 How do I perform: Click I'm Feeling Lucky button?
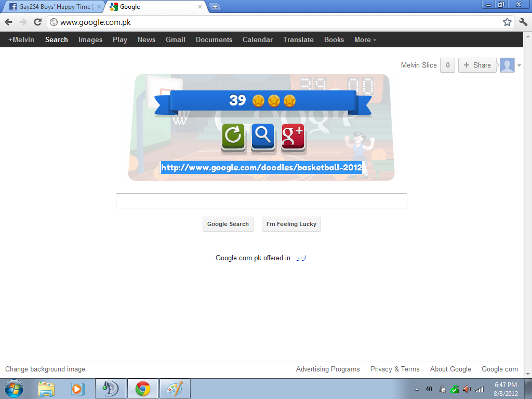click(291, 224)
